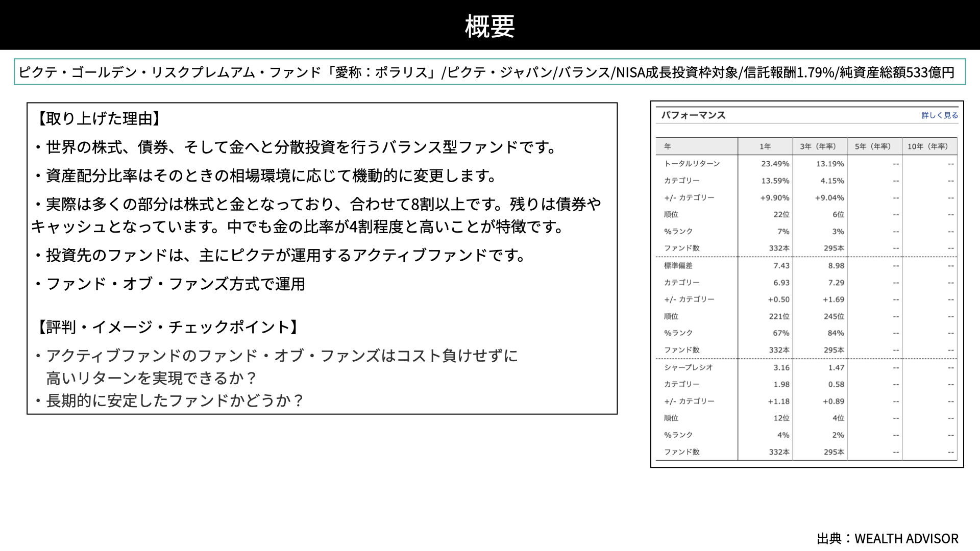Screen dimensions: 980x551
Task: Click the 3.16 Sharpe ratio value
Action: point(781,367)
